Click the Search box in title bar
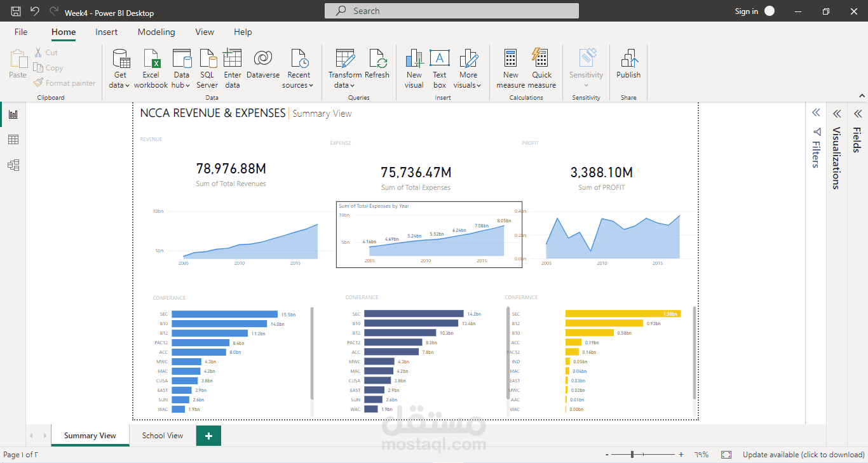 pos(452,11)
